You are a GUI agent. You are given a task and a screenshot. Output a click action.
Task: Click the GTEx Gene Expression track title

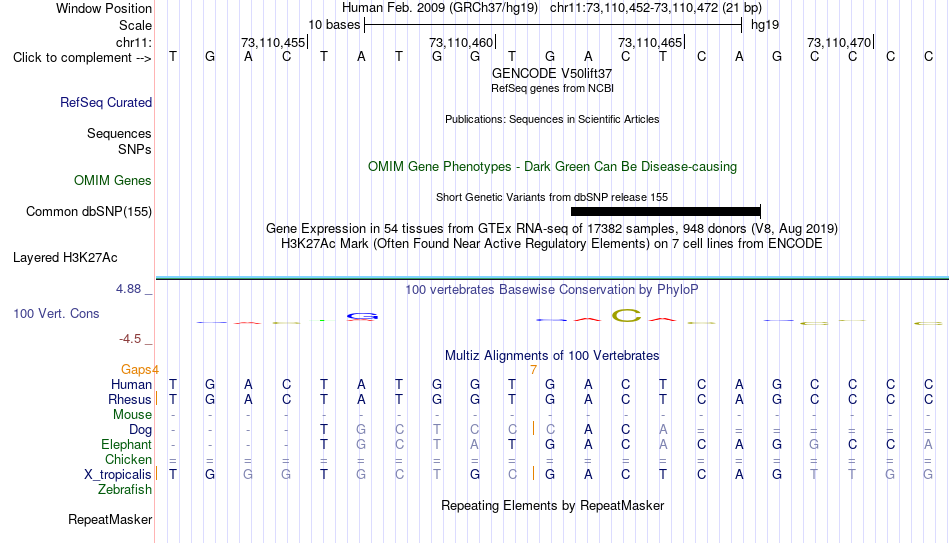click(x=552, y=228)
